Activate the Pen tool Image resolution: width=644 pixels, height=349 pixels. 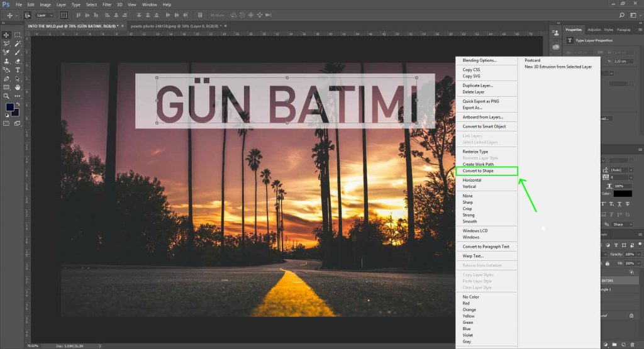[x=6, y=79]
